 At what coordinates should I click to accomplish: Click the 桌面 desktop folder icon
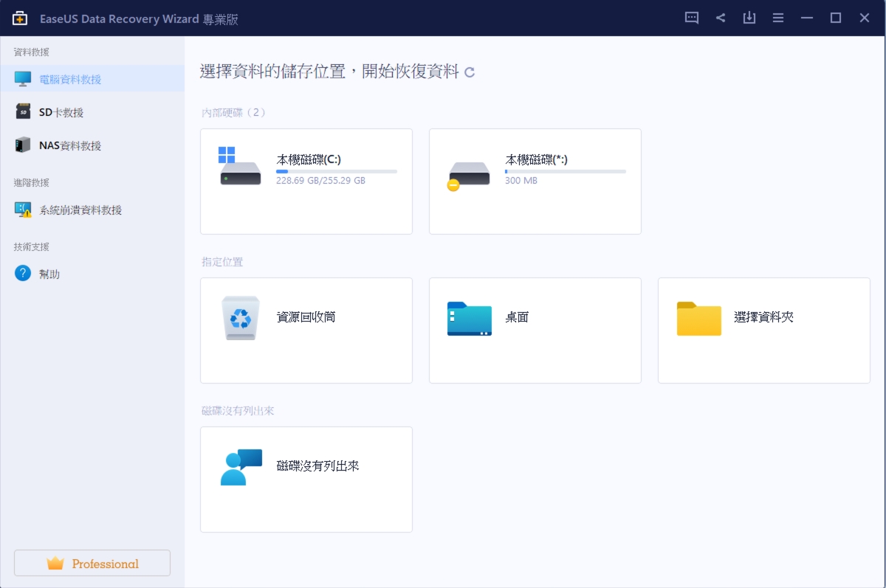click(x=470, y=319)
